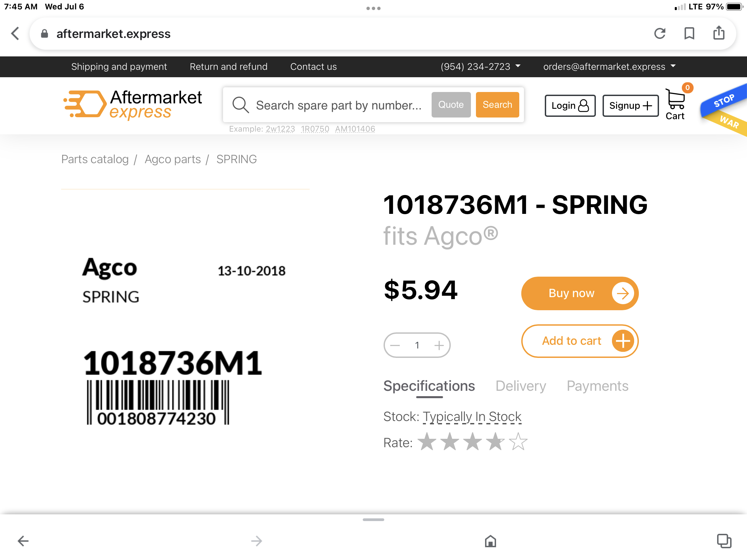Open the tabs overview icon
The width and height of the screenshot is (747, 560).
[x=724, y=541]
